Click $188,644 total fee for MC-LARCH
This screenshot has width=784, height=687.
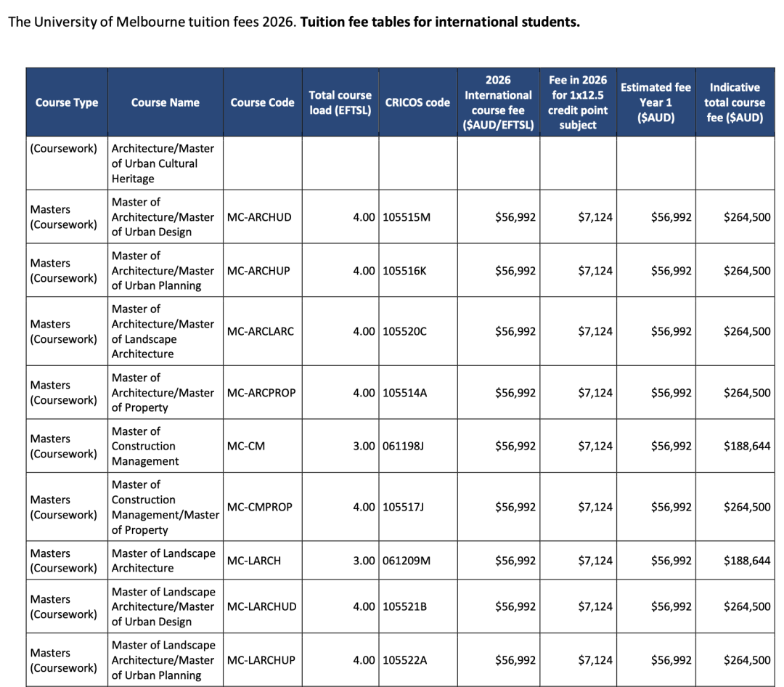click(747, 561)
